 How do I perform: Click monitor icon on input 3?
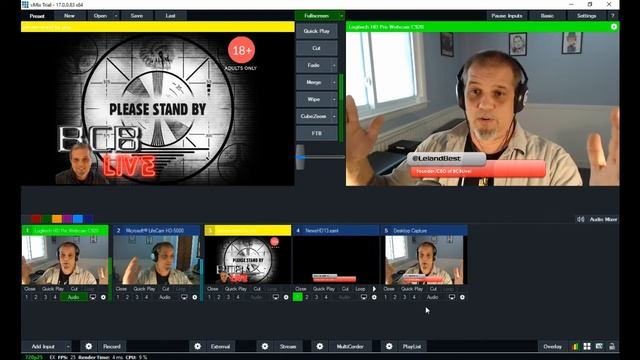point(276,297)
